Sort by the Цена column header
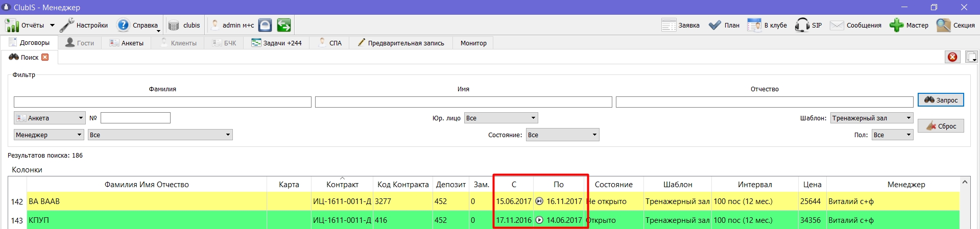 click(x=812, y=185)
